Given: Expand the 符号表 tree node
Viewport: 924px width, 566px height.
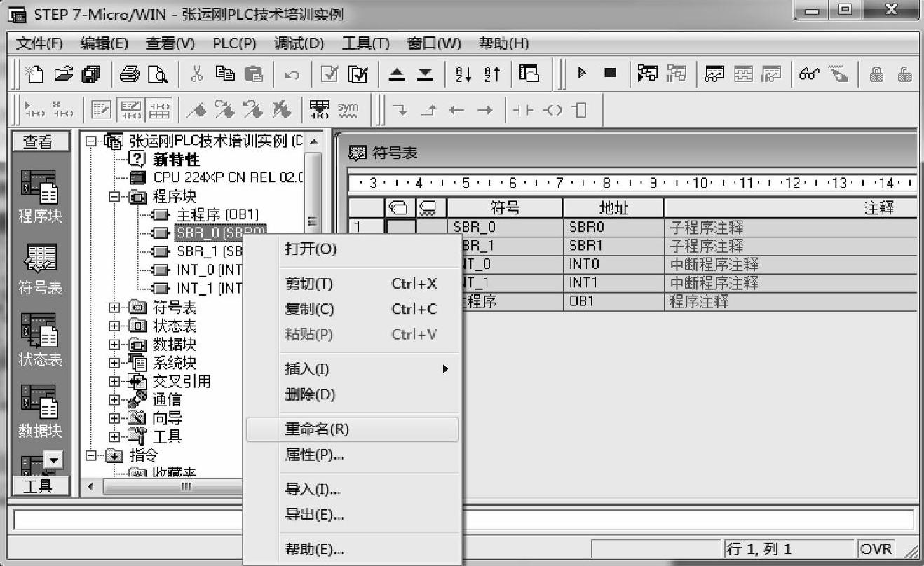Looking at the screenshot, I should (114, 308).
